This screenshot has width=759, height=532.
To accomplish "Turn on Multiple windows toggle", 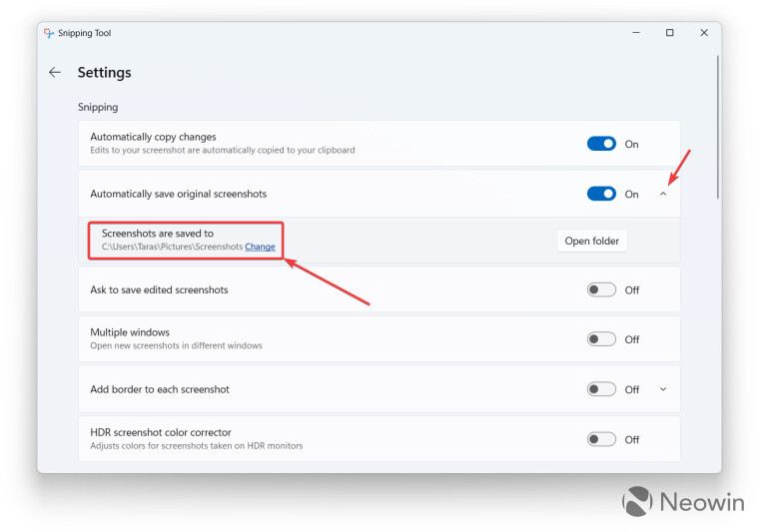I will pyautogui.click(x=601, y=339).
